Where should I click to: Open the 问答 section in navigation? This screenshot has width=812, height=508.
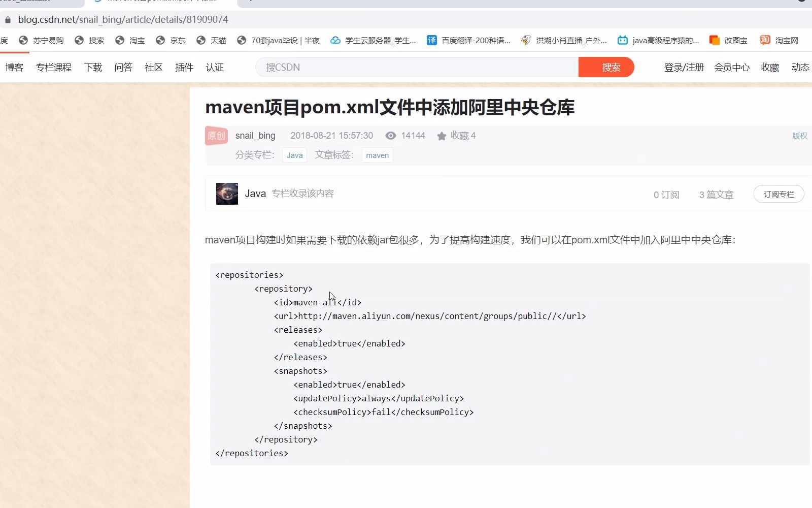click(x=123, y=67)
